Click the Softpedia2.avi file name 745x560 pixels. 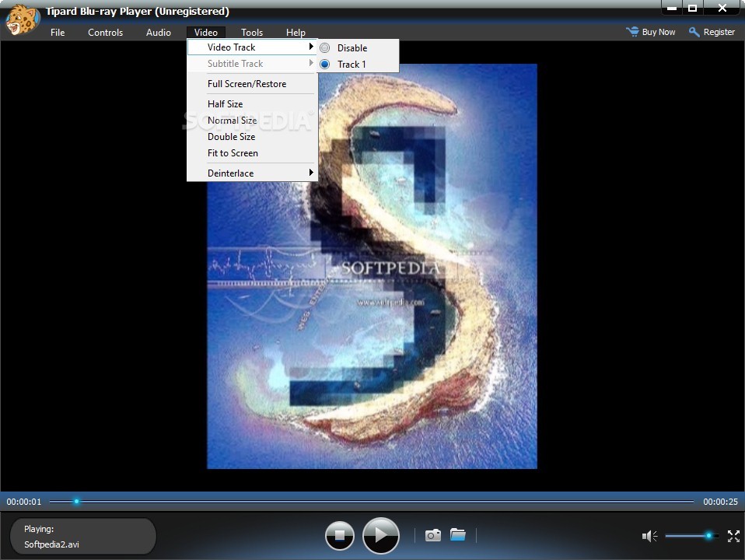[51, 544]
